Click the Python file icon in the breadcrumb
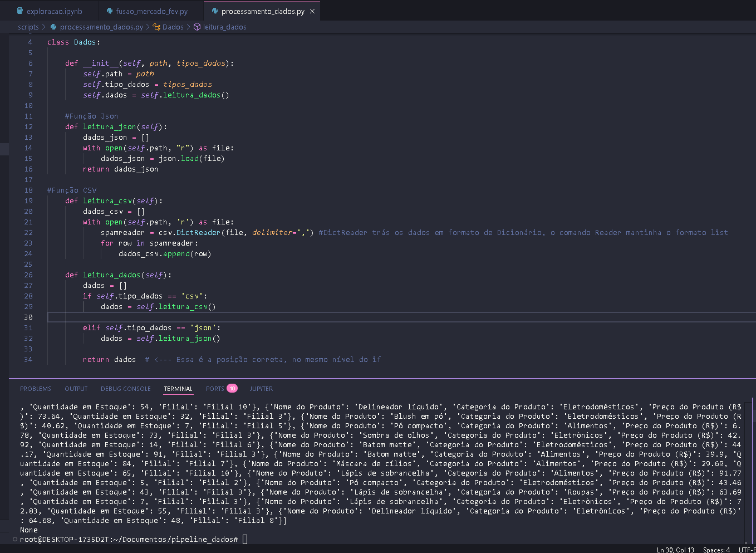Viewport: 756px width, 553px height. (x=53, y=27)
